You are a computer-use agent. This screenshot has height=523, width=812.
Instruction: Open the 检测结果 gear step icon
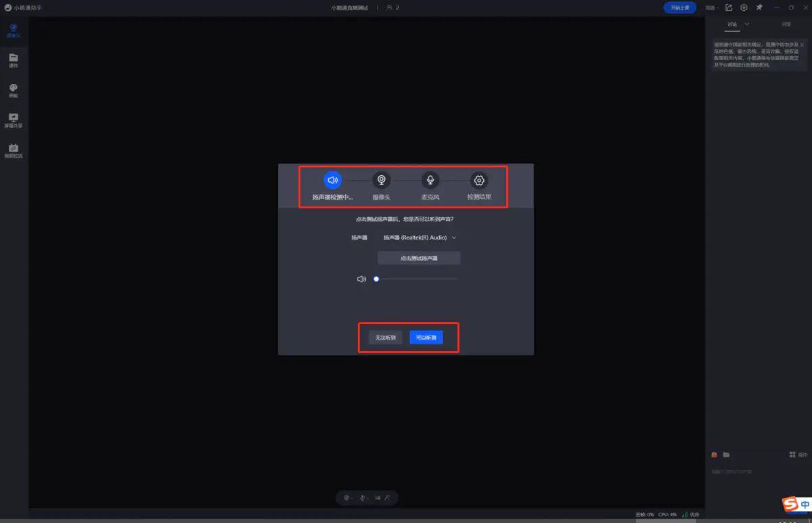tap(479, 180)
